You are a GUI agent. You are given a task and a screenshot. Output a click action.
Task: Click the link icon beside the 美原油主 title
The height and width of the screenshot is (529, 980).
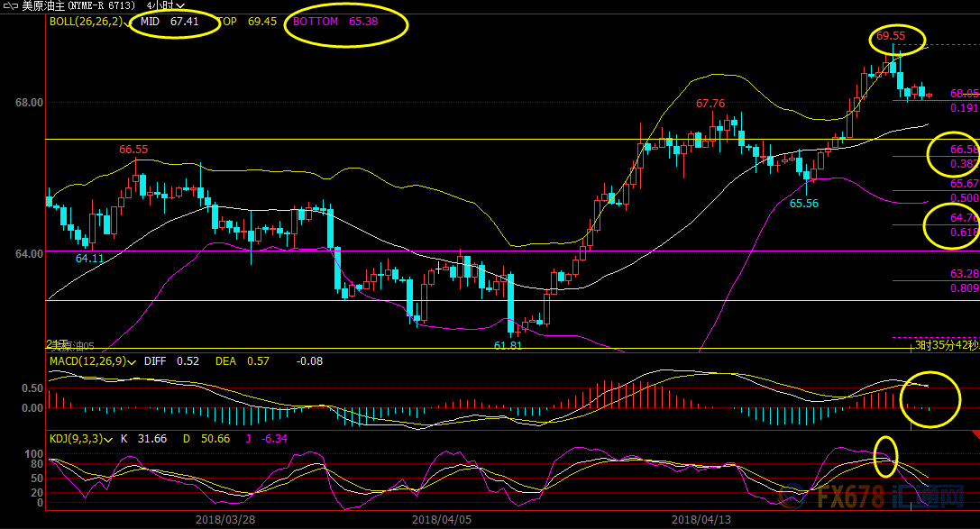(11, 5)
